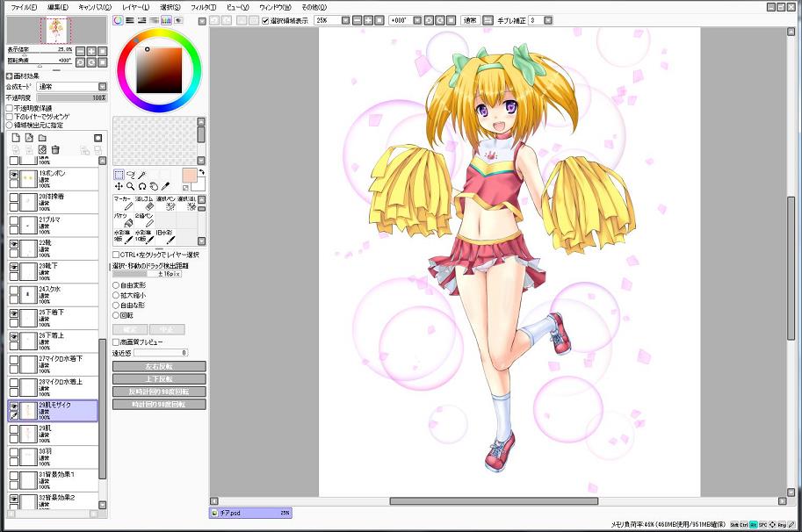The image size is (802, 532).
Task: Click the 左右反転 flip horizontal button
Action: (159, 366)
